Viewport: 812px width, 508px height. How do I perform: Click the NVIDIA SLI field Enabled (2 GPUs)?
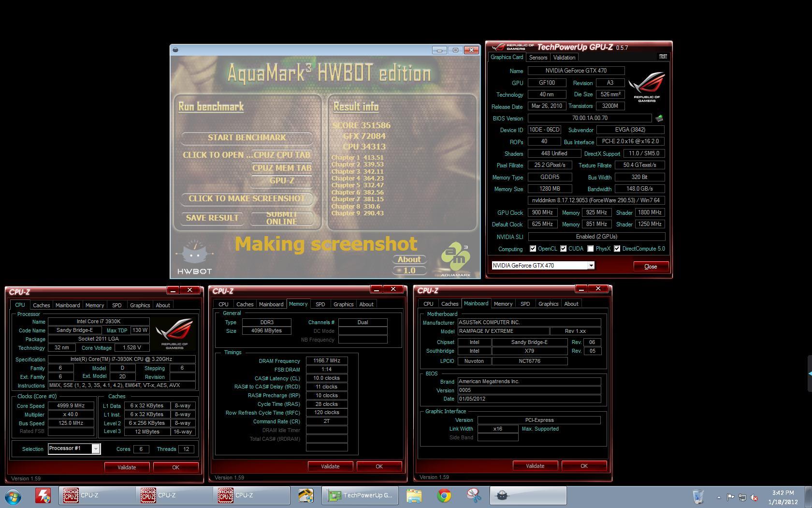point(596,237)
